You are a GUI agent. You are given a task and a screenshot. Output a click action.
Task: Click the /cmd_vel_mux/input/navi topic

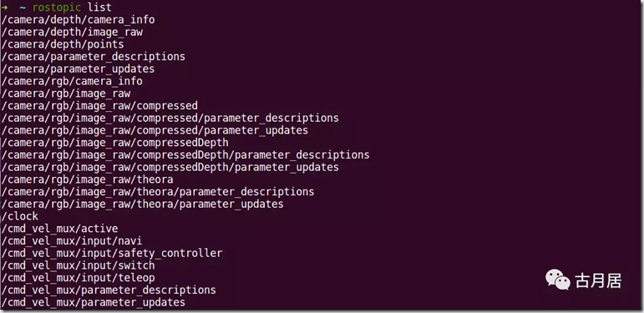[72, 240]
